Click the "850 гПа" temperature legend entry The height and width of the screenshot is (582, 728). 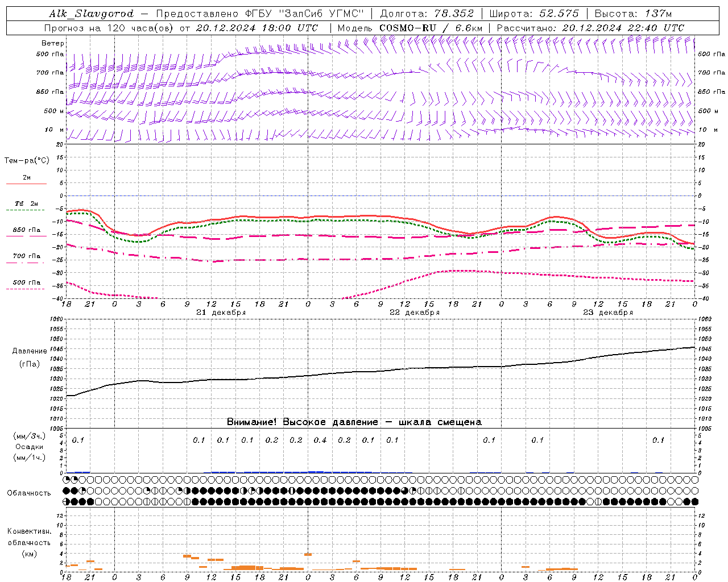click(26, 233)
